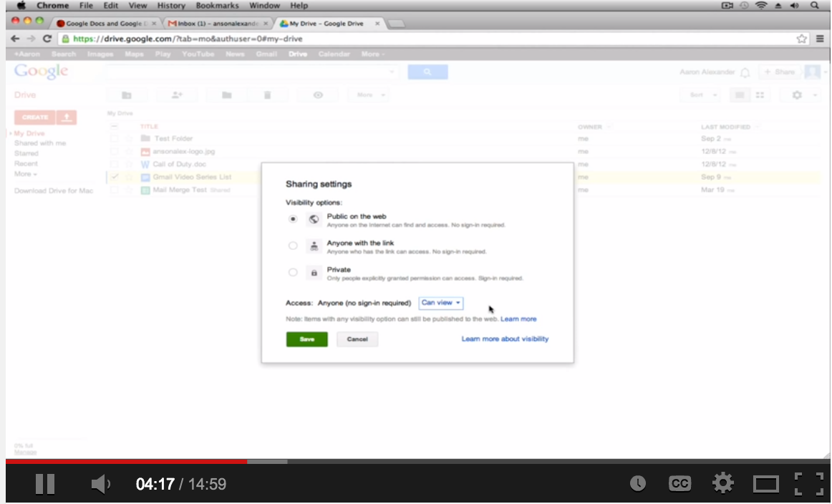Screen dimensions: 832x504
Task: Toggle closed captions on the video player
Action: click(680, 483)
